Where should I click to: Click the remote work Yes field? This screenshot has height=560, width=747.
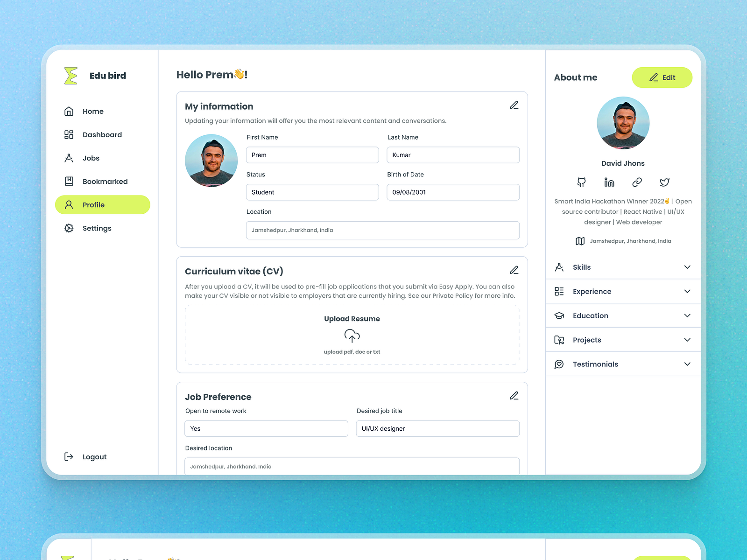(x=266, y=428)
